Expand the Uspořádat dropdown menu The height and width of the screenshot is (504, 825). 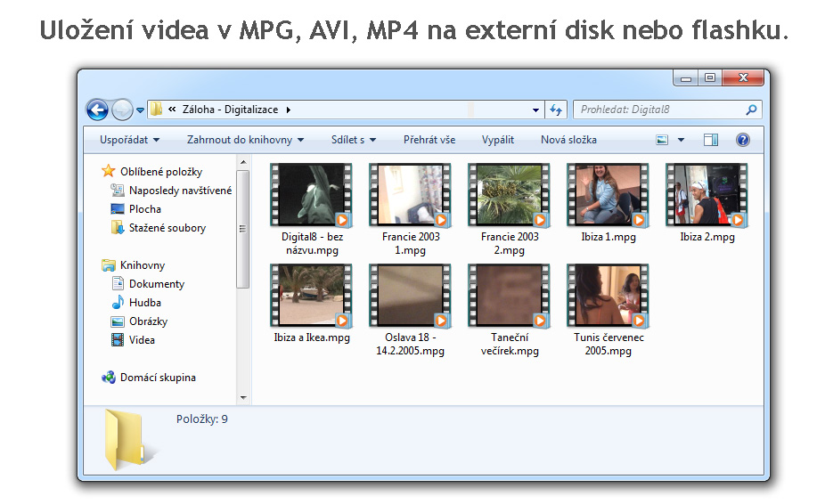click(x=130, y=140)
